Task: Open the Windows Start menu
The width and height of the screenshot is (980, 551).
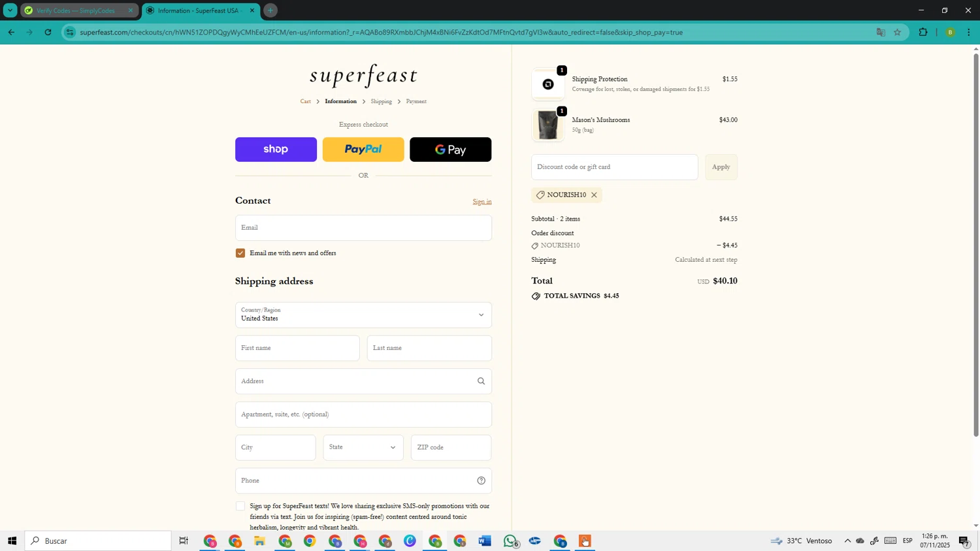Action: (x=12, y=541)
